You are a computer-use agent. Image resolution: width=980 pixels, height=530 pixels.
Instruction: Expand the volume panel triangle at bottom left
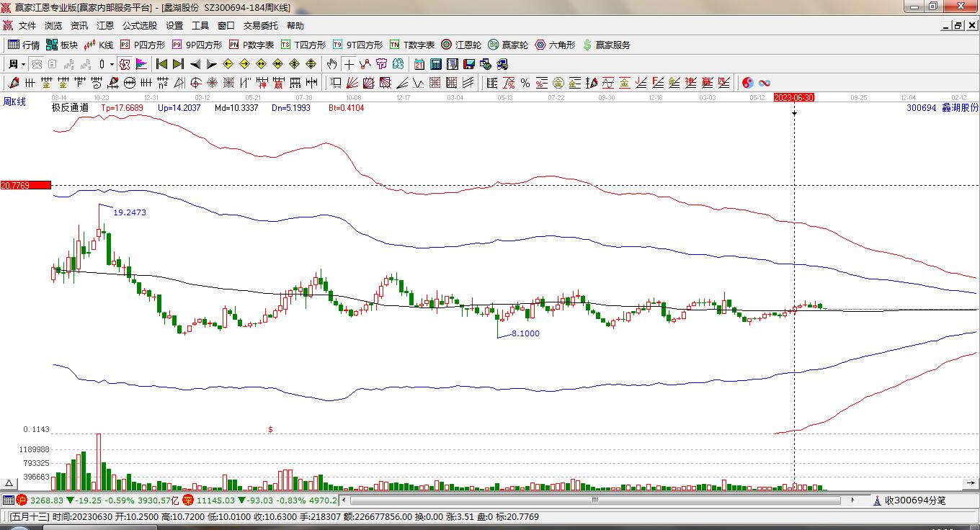click(9, 483)
